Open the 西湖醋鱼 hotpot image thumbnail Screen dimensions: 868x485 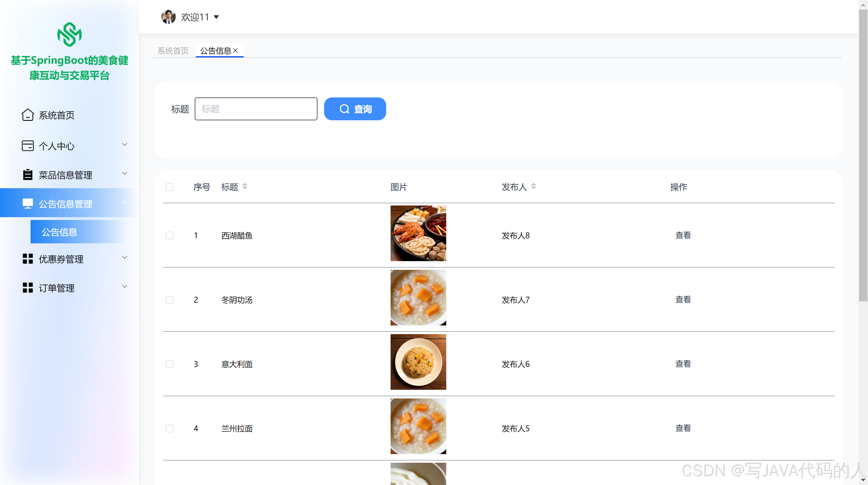[x=418, y=233]
